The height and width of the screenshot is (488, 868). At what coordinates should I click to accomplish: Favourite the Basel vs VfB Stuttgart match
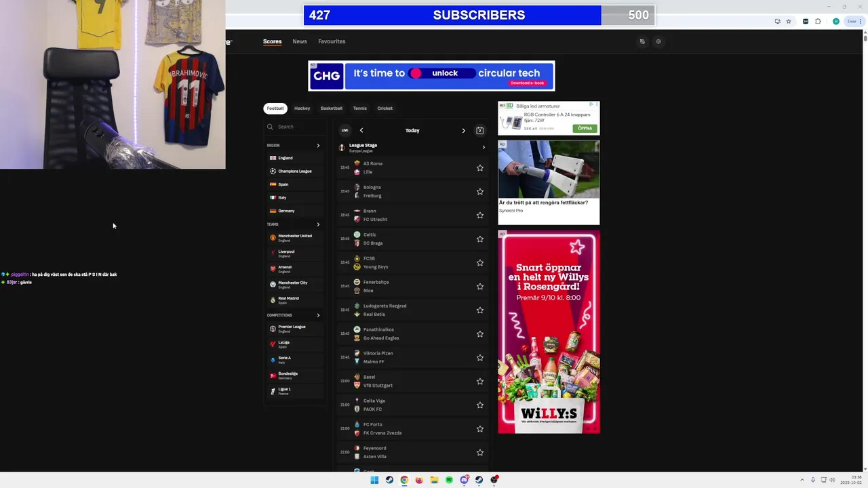click(x=479, y=381)
